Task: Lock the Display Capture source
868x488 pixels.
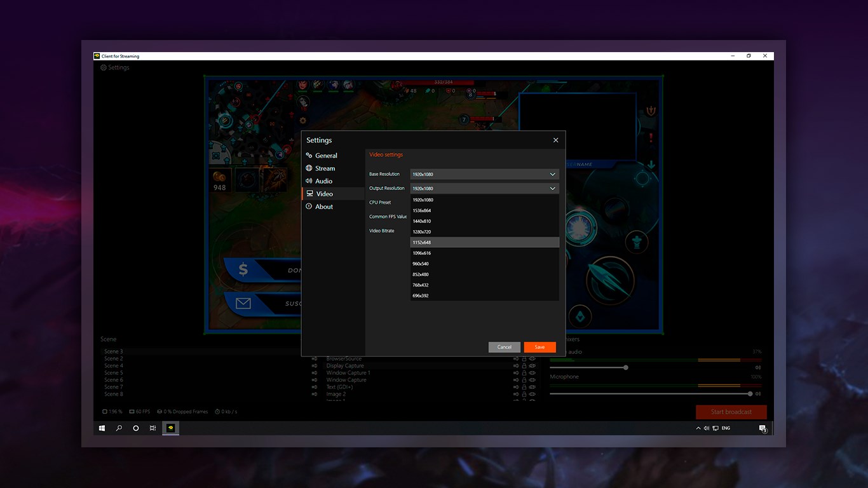Action: [x=524, y=366]
